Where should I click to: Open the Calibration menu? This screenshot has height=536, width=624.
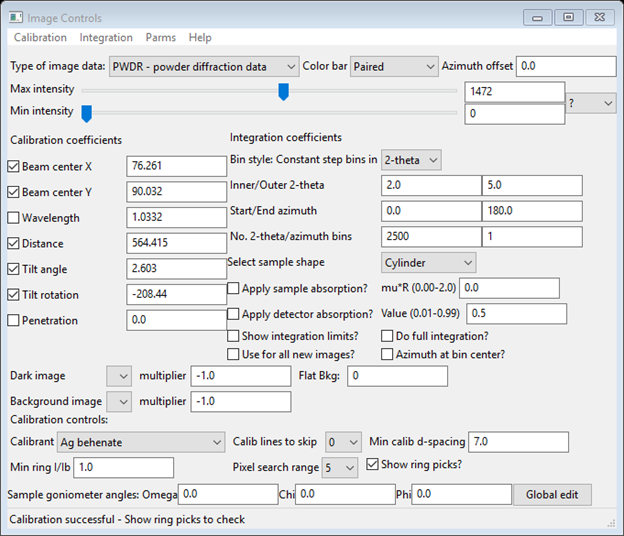pyautogui.click(x=40, y=37)
